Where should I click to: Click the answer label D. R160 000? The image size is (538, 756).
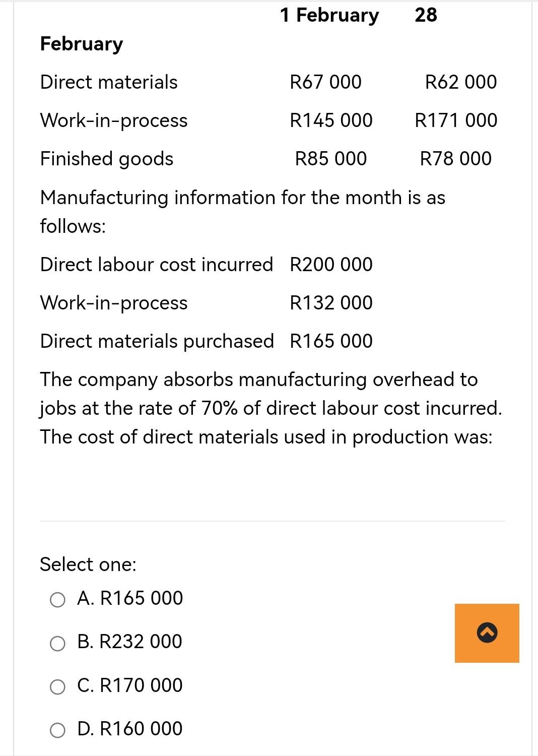pos(130,729)
